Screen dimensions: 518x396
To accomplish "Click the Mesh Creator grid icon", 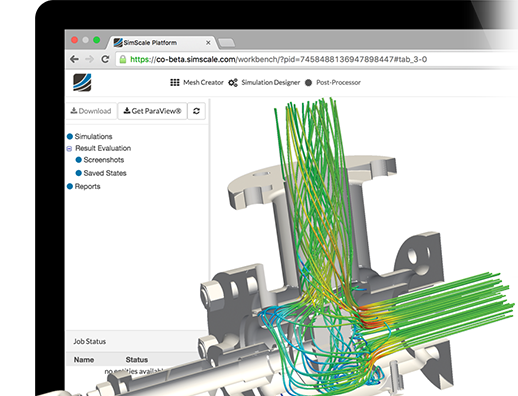I will pyautogui.click(x=175, y=82).
